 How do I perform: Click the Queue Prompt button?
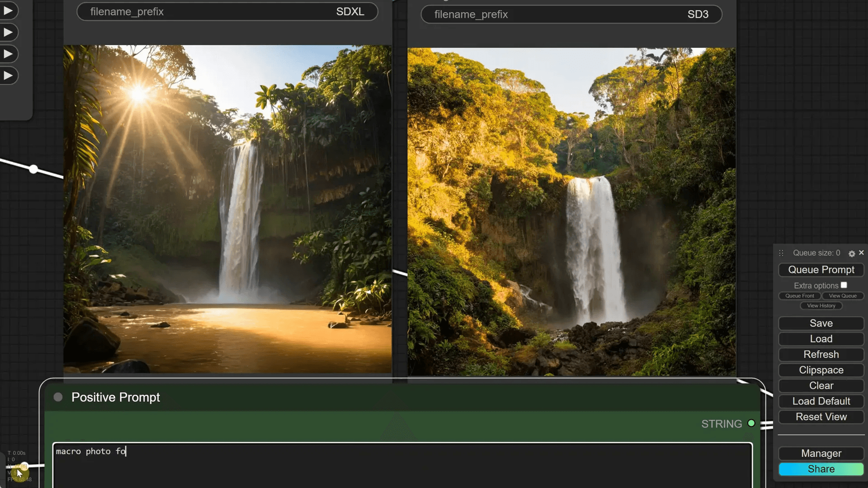821,270
